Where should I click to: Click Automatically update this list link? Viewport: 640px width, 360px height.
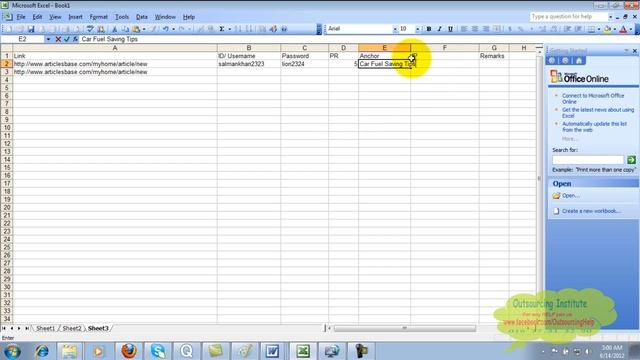click(x=594, y=127)
